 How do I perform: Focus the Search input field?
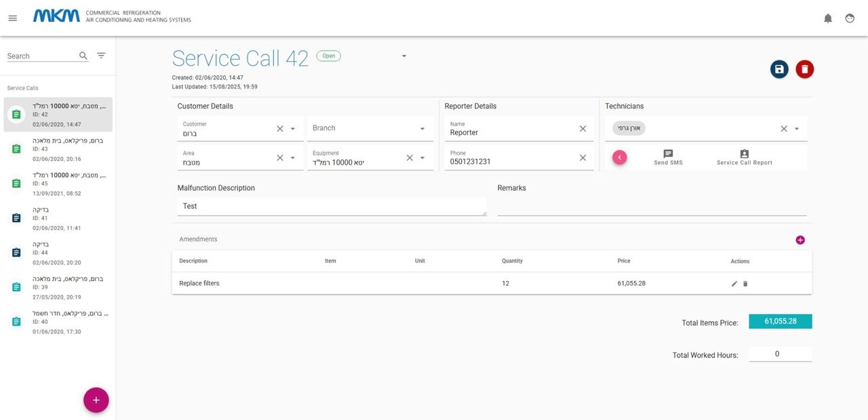(41, 56)
